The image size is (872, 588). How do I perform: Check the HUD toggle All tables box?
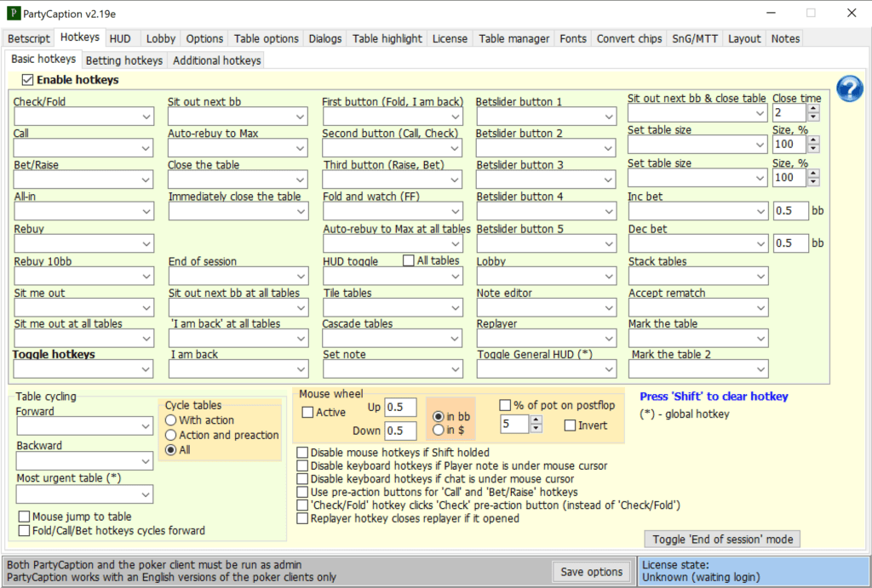tap(408, 260)
